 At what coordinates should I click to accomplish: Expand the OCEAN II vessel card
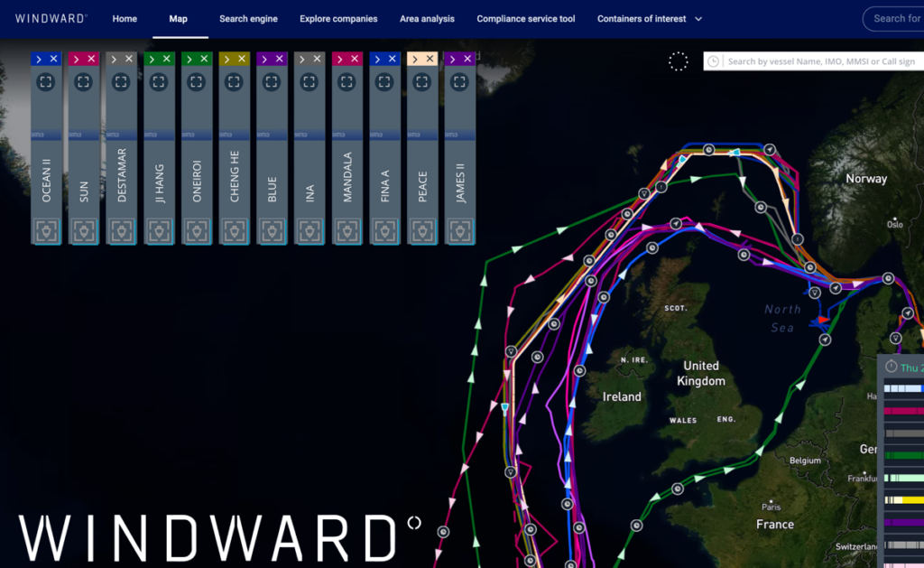[39, 59]
